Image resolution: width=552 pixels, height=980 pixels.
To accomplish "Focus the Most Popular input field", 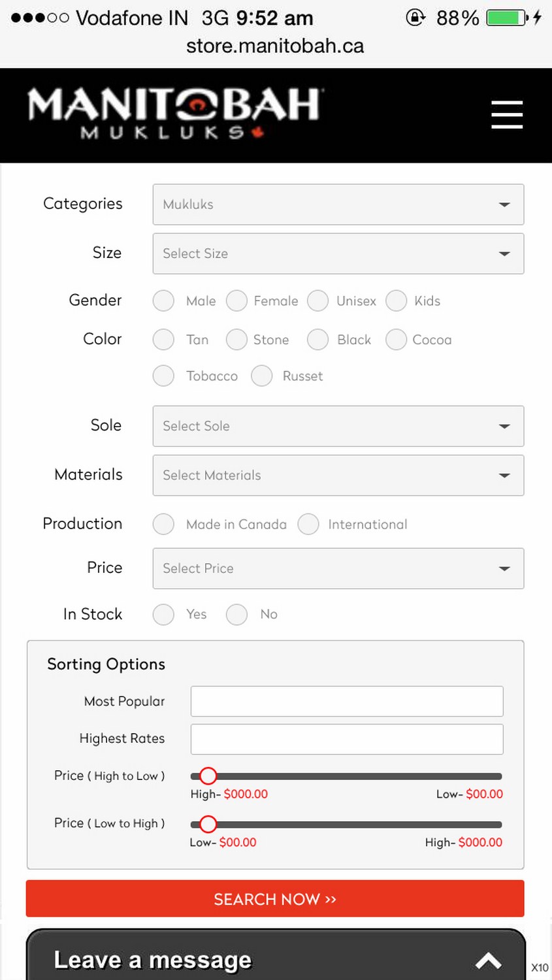I will [x=346, y=701].
